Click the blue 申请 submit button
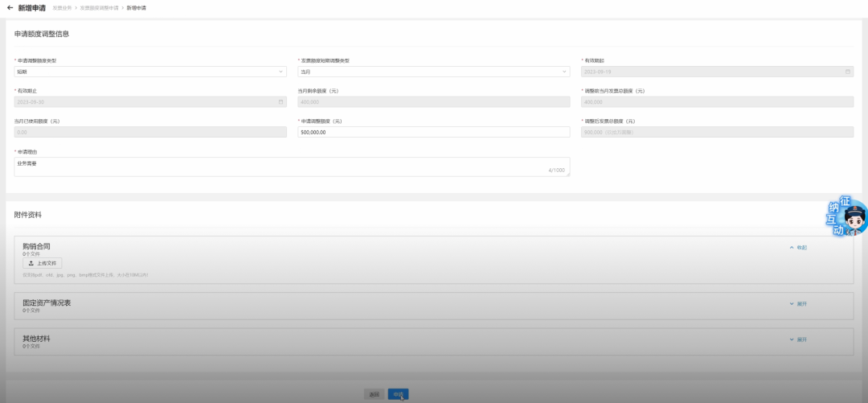Screen dimensions: 868x403 (398, 394)
